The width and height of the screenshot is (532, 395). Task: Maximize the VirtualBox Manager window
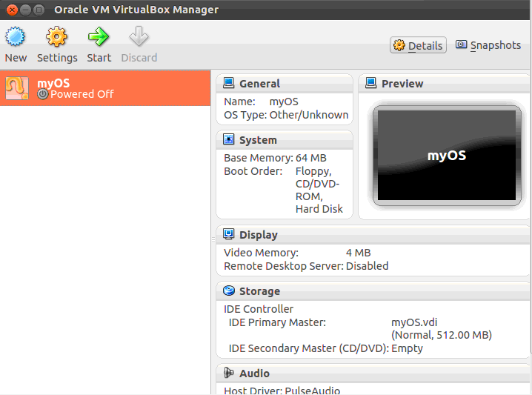39,10
